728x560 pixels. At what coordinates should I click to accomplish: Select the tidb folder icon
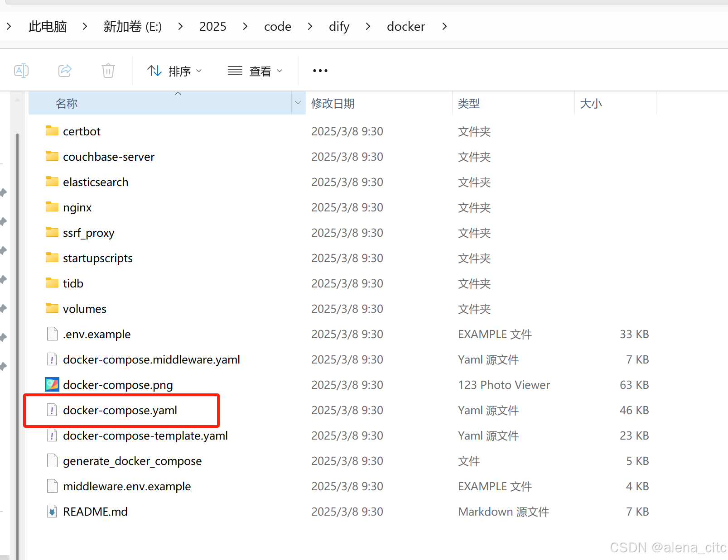pyautogui.click(x=52, y=283)
